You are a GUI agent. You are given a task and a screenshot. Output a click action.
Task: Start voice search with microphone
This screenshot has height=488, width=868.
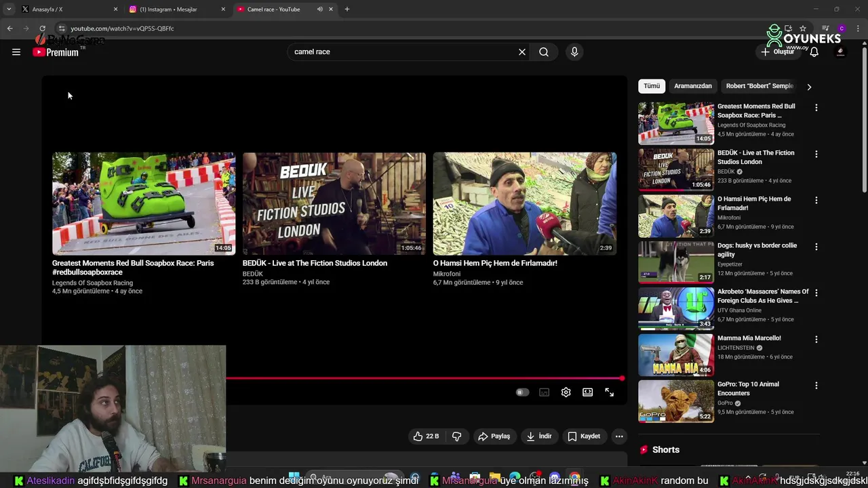[x=574, y=52]
